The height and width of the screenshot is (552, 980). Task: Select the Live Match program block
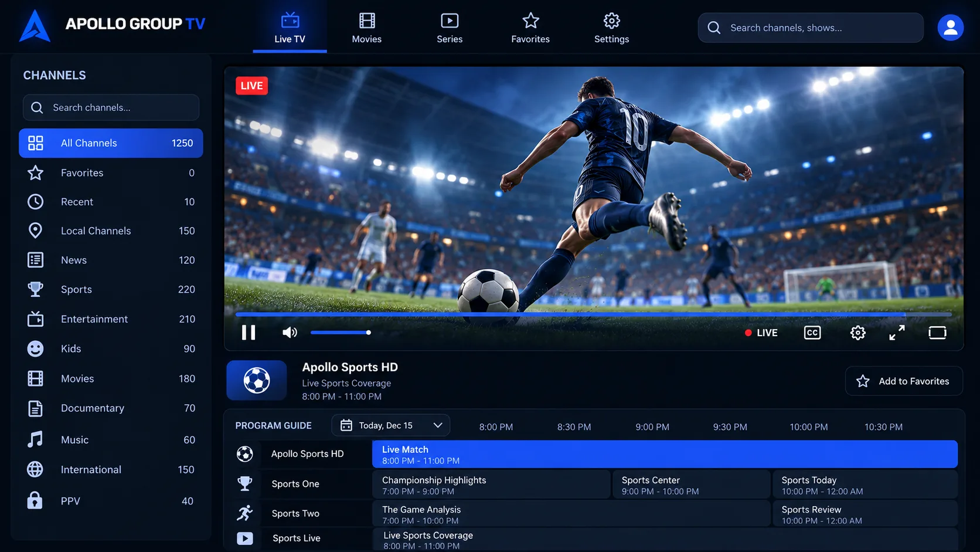coord(665,455)
